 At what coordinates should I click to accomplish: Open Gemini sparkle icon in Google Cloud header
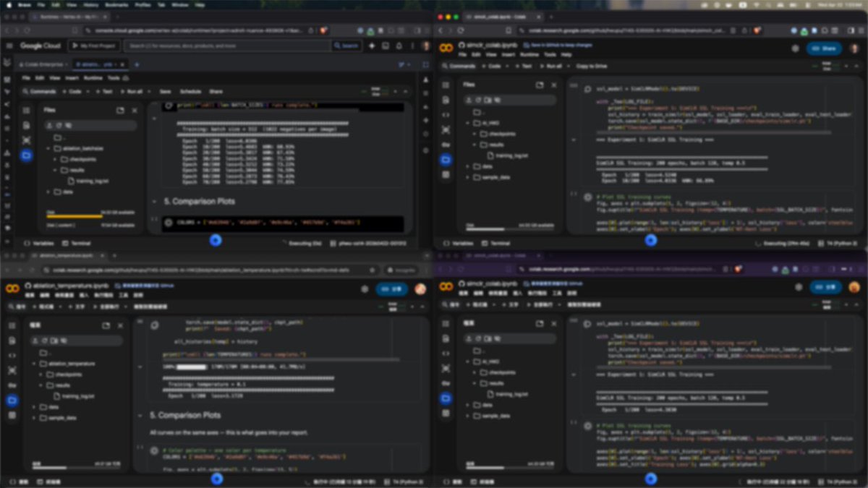tap(372, 46)
